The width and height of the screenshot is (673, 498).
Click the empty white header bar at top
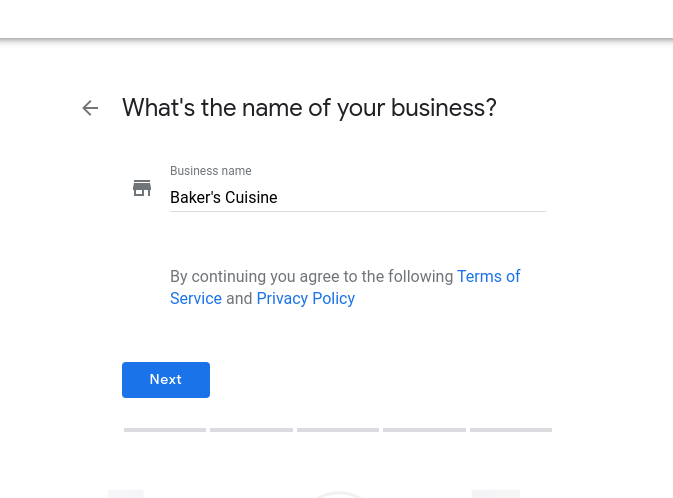pos(336,19)
